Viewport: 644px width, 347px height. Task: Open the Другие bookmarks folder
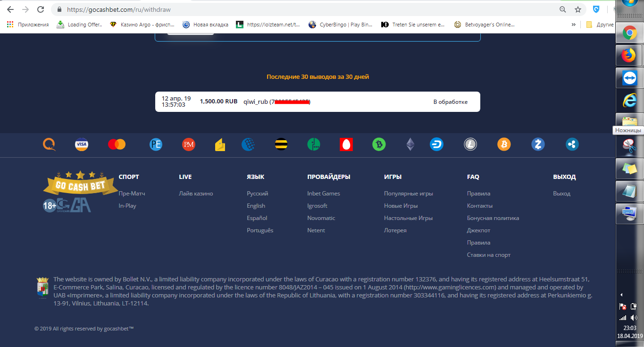[599, 25]
